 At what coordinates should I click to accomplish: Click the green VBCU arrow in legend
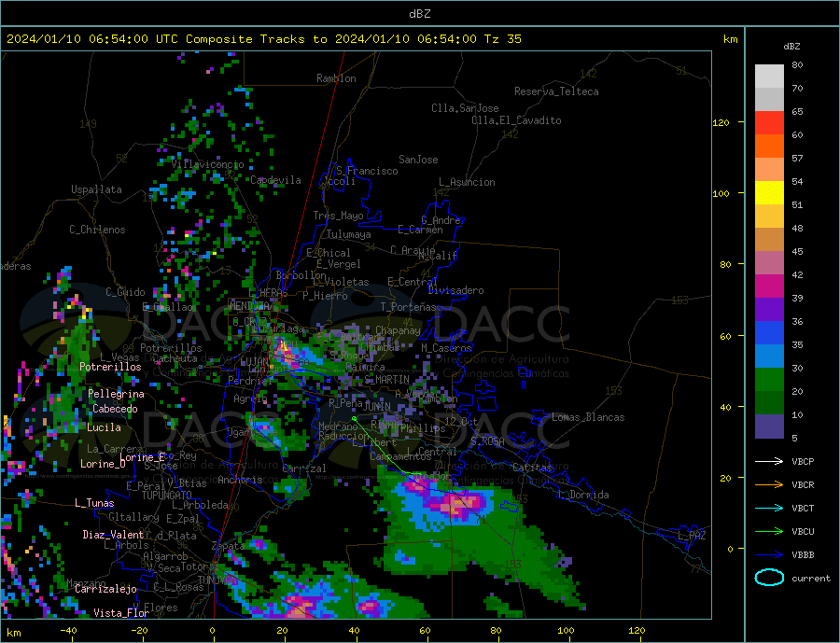(769, 532)
